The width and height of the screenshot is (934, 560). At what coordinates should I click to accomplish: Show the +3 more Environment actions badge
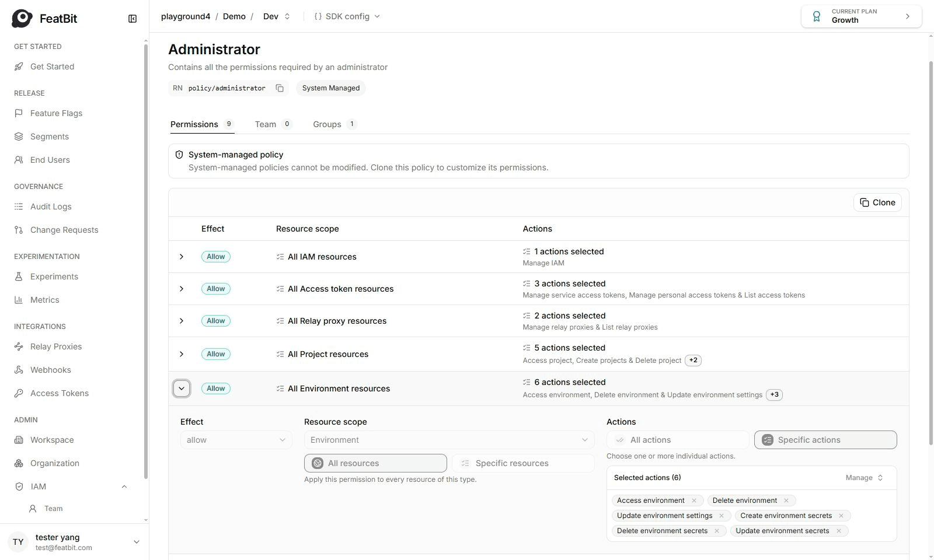tap(774, 395)
